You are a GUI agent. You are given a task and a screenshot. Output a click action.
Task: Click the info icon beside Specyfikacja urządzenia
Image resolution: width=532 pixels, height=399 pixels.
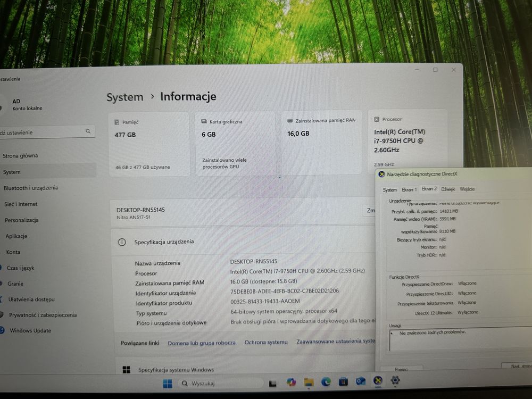click(x=122, y=242)
